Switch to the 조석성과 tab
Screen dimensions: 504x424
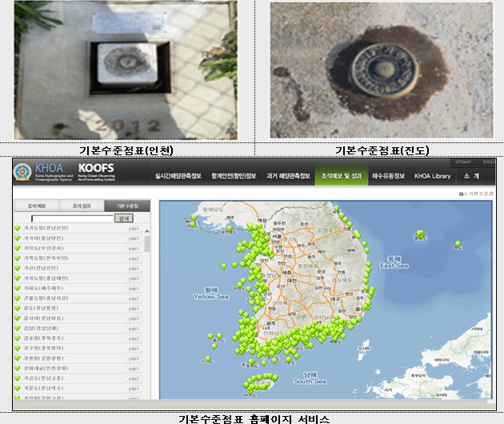coord(82,206)
